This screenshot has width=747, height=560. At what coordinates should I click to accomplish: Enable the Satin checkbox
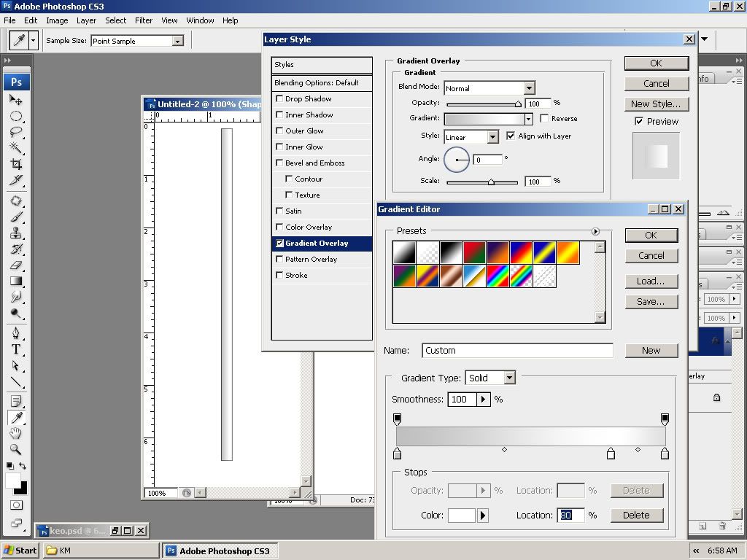(279, 211)
